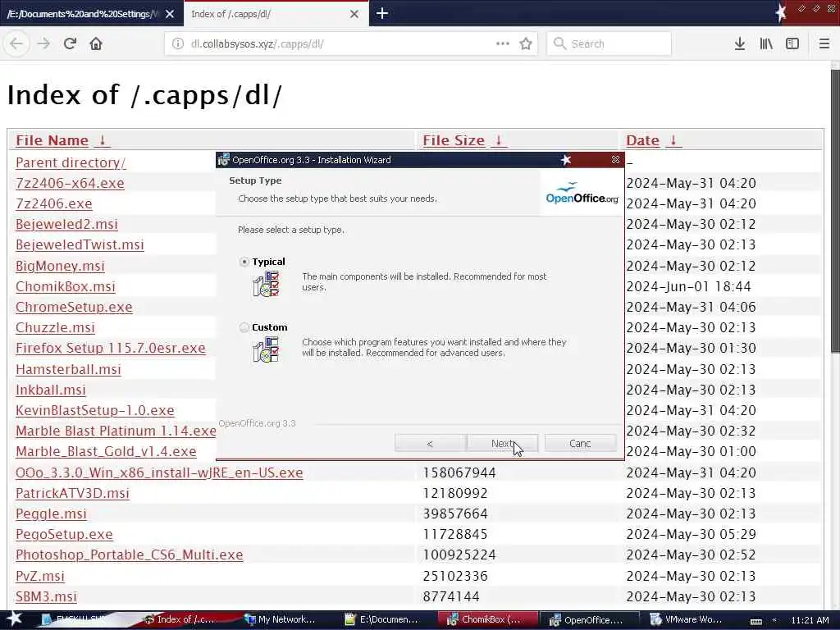Open the Firefox hamburger menu
840x630 pixels.
pos(824,43)
